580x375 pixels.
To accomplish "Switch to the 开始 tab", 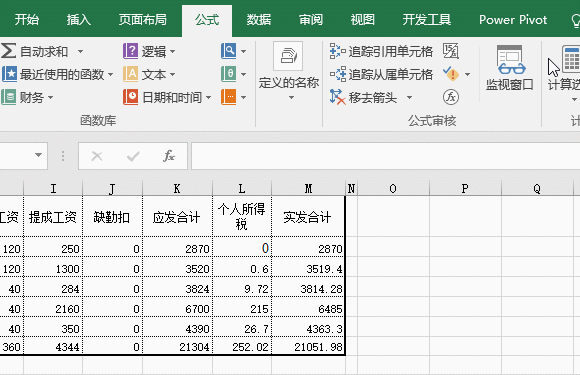I will (27, 20).
